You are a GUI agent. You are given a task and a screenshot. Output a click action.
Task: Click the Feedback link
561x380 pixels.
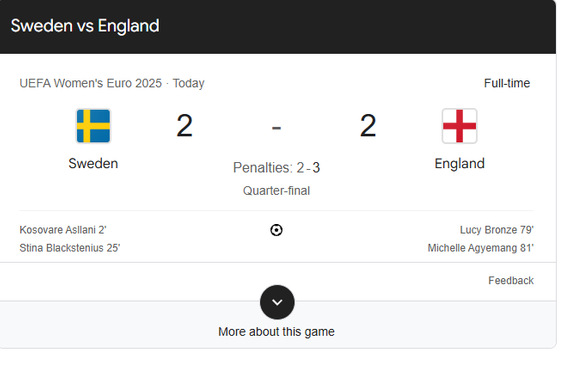[511, 281]
